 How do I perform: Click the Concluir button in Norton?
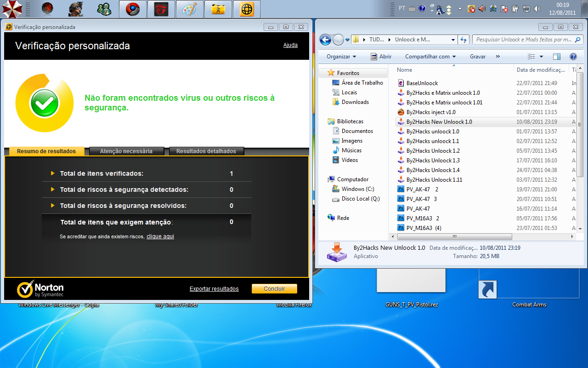coord(274,289)
